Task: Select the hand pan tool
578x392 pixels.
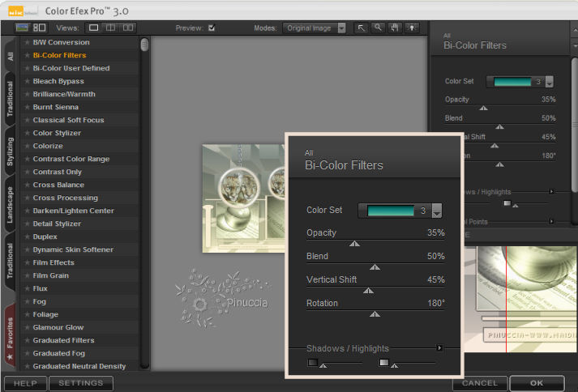Action: pos(395,28)
